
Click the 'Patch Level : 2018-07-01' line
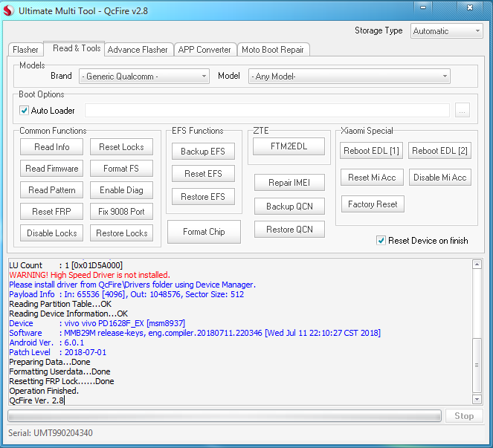pos(57,352)
